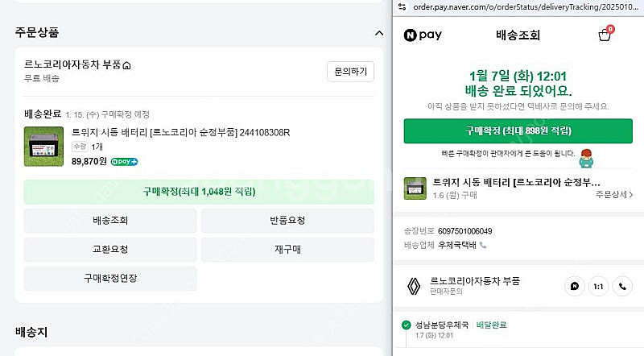
Task: Call 우체국택배 via phone icon
Action: [483, 246]
